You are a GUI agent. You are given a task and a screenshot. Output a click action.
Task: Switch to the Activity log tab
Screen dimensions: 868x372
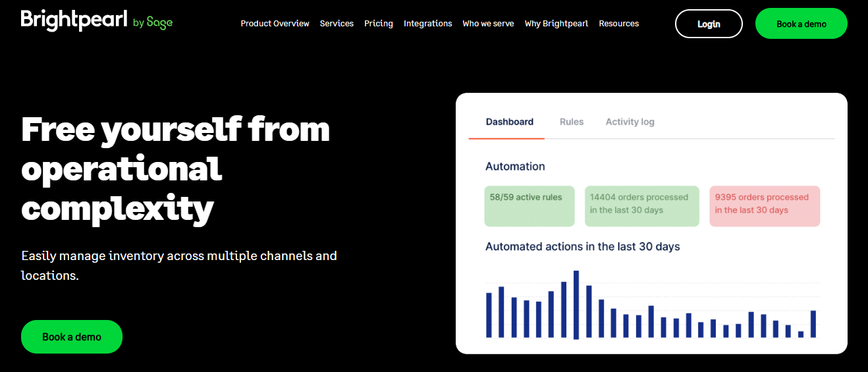(x=630, y=122)
